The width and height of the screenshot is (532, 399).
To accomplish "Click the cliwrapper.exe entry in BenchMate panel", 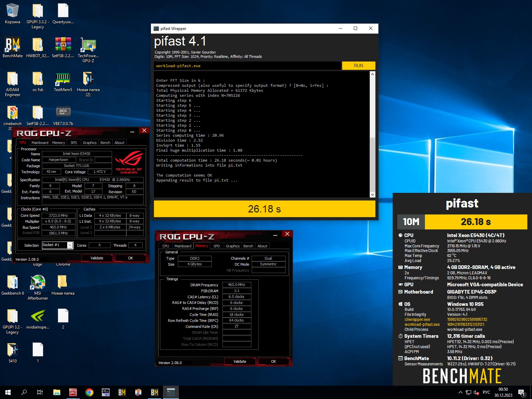I will click(417, 320).
